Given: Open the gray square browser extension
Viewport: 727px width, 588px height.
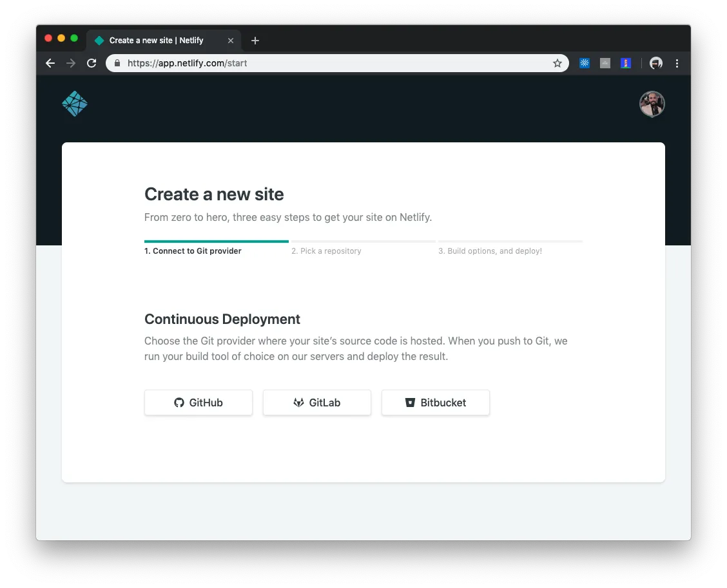Looking at the screenshot, I should point(605,63).
